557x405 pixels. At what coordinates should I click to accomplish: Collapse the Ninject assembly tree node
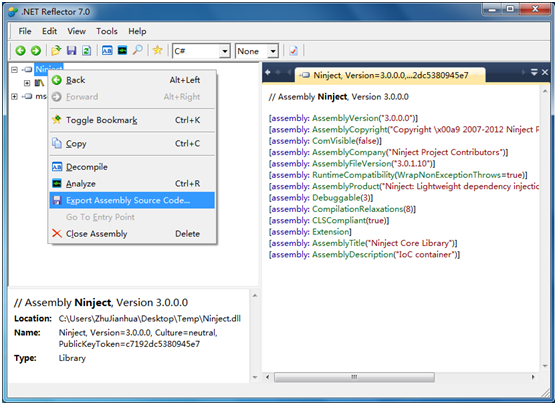tap(14, 70)
